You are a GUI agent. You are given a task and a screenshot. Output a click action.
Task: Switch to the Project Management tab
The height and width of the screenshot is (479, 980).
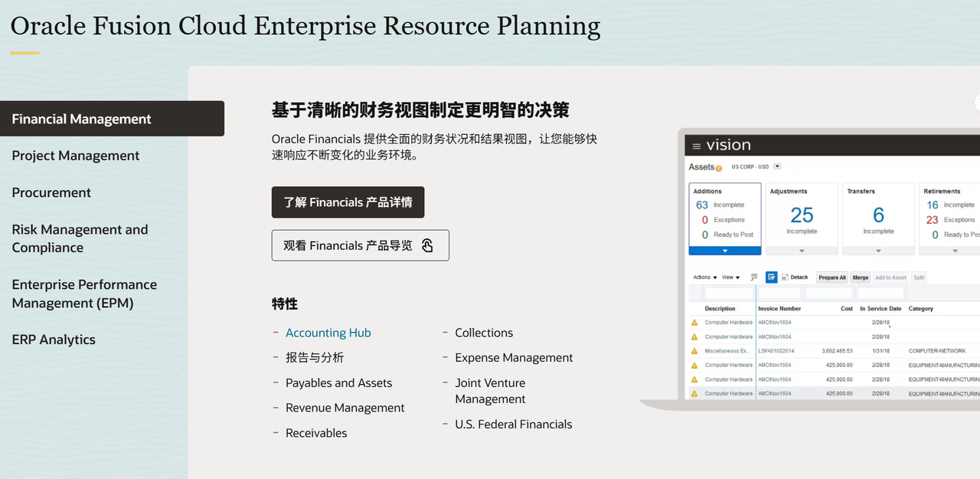(x=76, y=156)
